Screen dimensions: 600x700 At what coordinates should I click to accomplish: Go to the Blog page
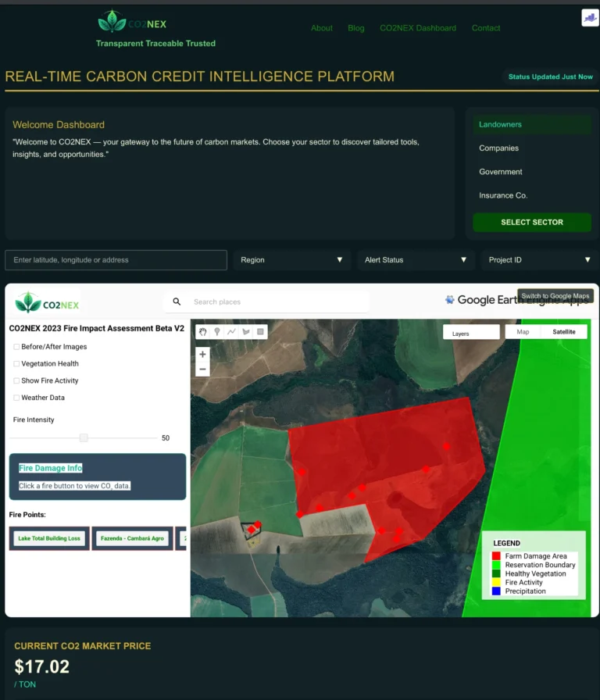pyautogui.click(x=355, y=28)
